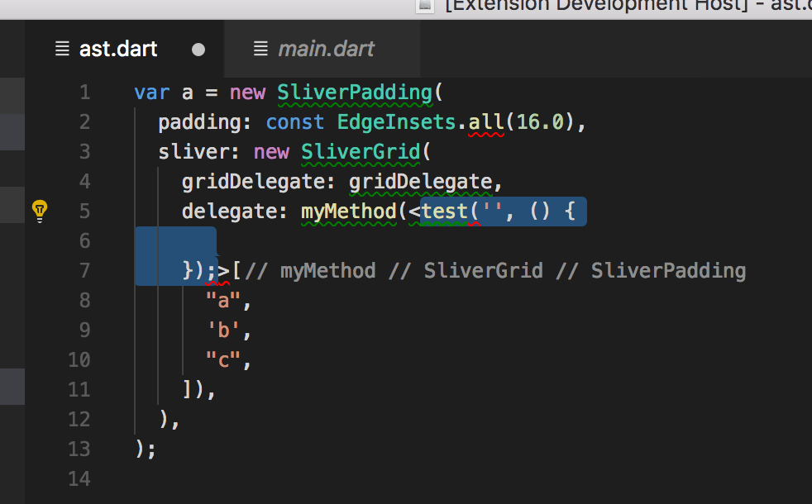
Task: Click the underlined SliverGrid identifier
Action: [361, 151]
